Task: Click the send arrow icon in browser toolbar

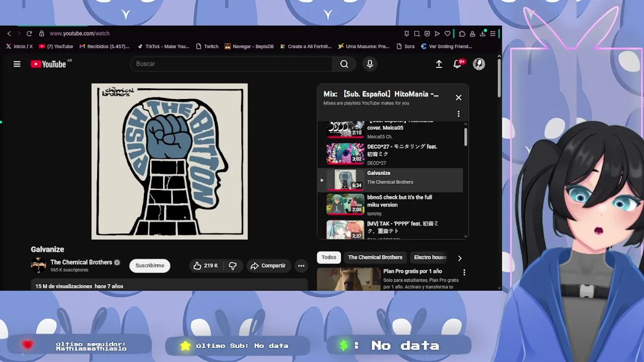Action: coord(437,34)
